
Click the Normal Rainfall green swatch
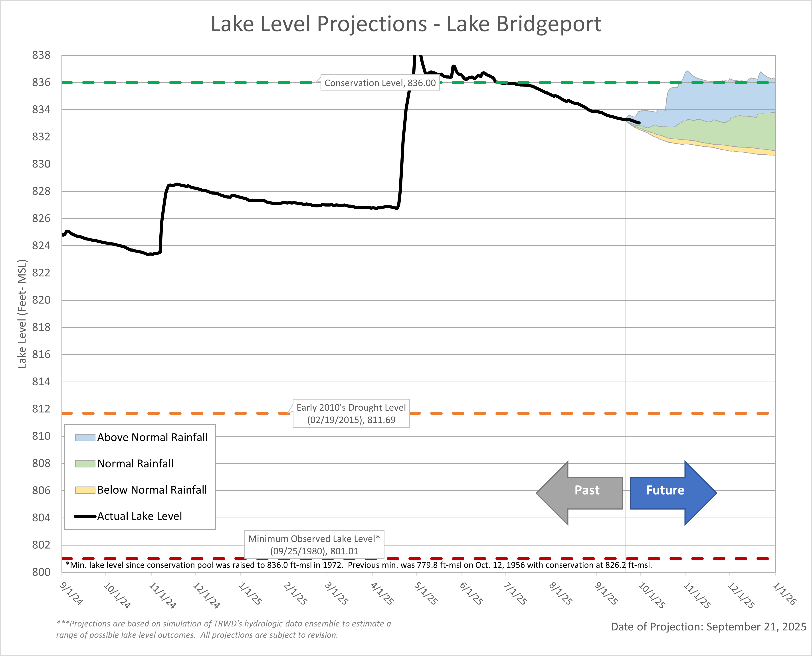pyautogui.click(x=85, y=464)
